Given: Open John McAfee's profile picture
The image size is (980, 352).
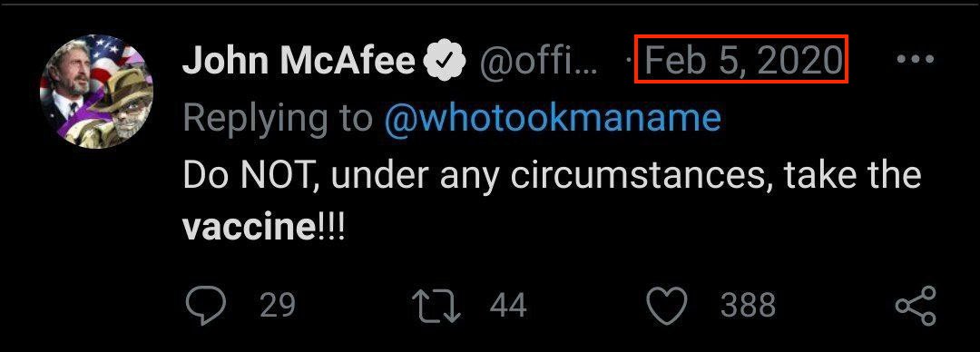Looking at the screenshot, I should pyautogui.click(x=96, y=92).
